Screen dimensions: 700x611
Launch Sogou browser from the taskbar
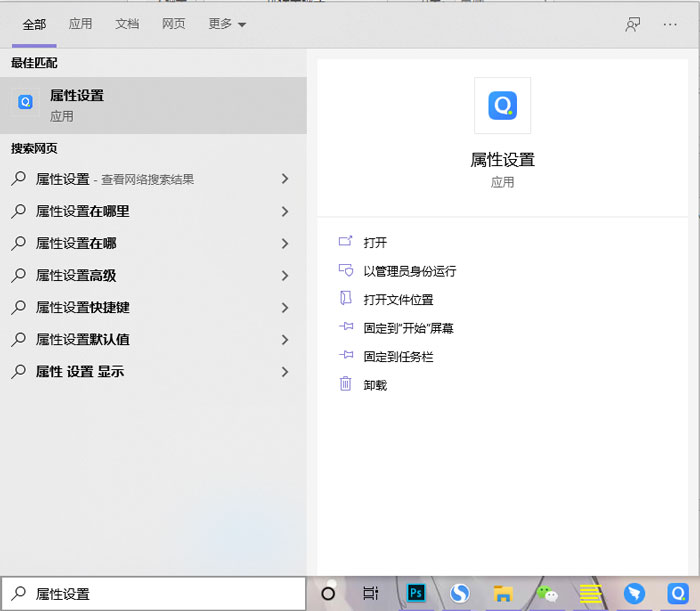[x=459, y=593]
